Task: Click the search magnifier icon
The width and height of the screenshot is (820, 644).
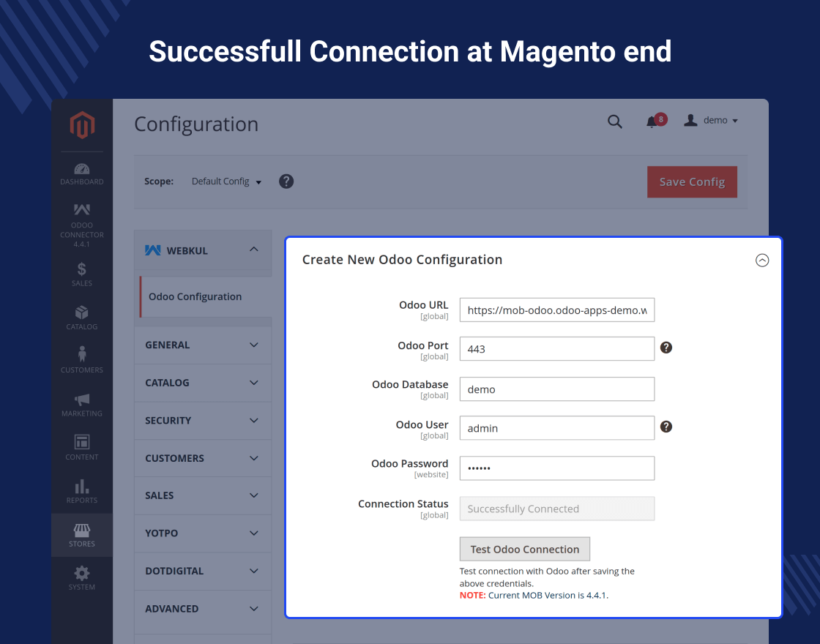Action: 615,121
